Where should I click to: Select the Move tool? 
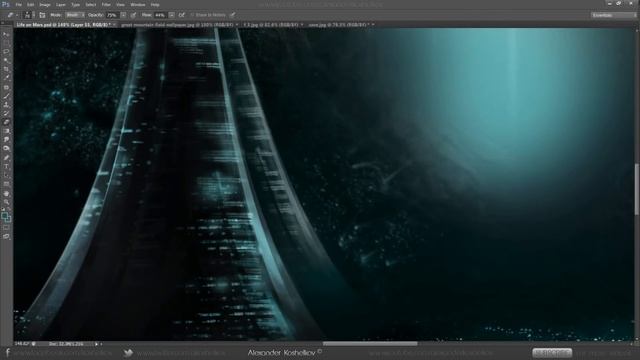point(6,34)
